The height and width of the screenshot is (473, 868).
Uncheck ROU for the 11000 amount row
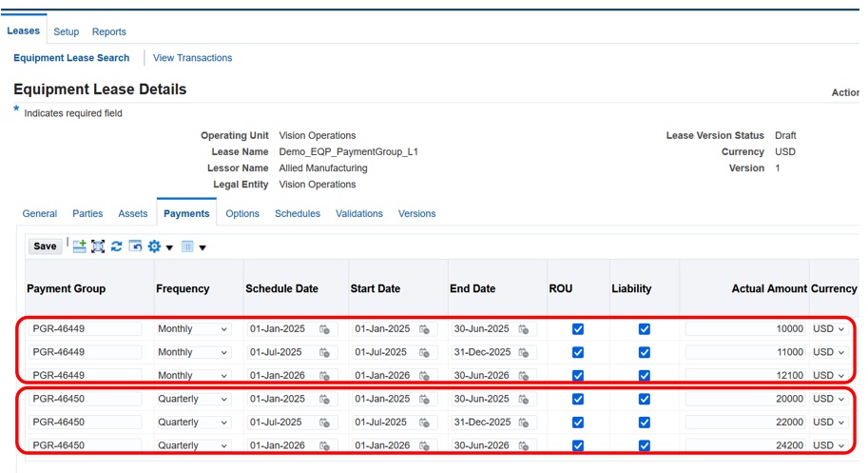coord(578,352)
